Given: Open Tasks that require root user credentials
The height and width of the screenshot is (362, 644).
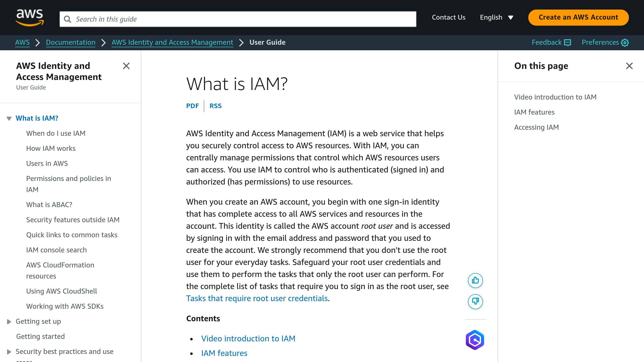Looking at the screenshot, I should tap(257, 298).
